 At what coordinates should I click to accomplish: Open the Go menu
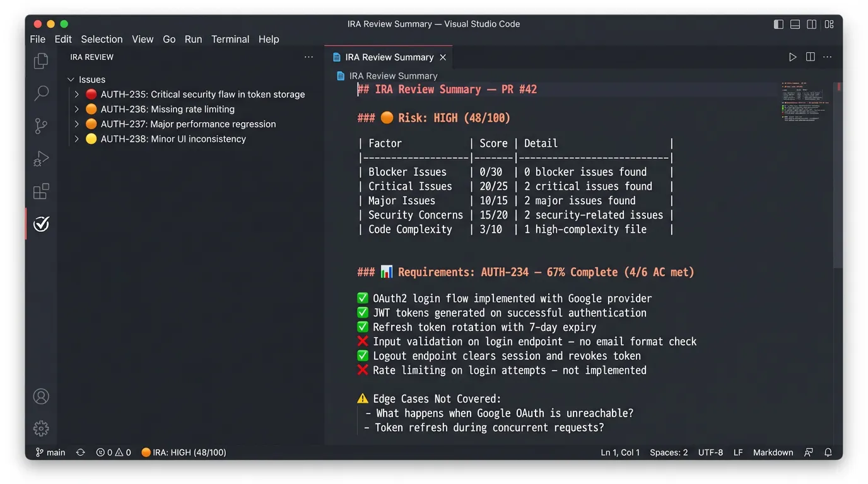(x=169, y=39)
